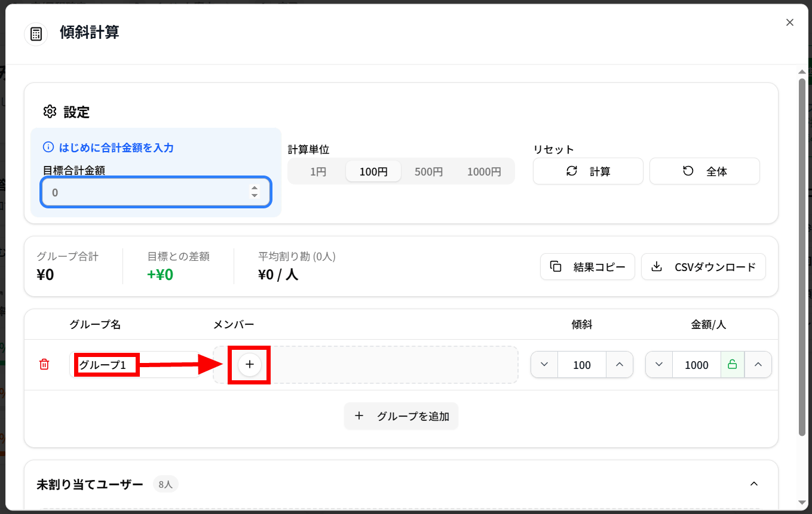Choose 1000円 as calculation unit
This screenshot has height=514, width=812.
click(483, 172)
